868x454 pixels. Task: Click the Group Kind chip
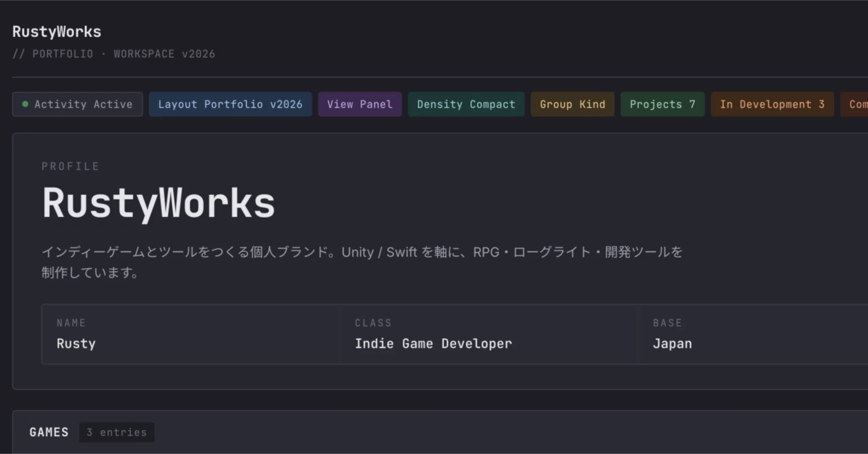click(x=573, y=104)
